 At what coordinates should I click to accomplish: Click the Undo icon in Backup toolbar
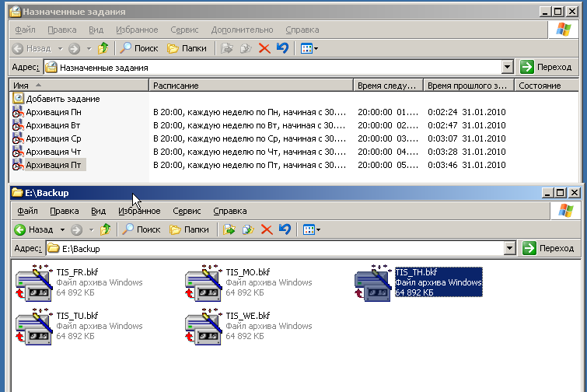click(x=285, y=229)
